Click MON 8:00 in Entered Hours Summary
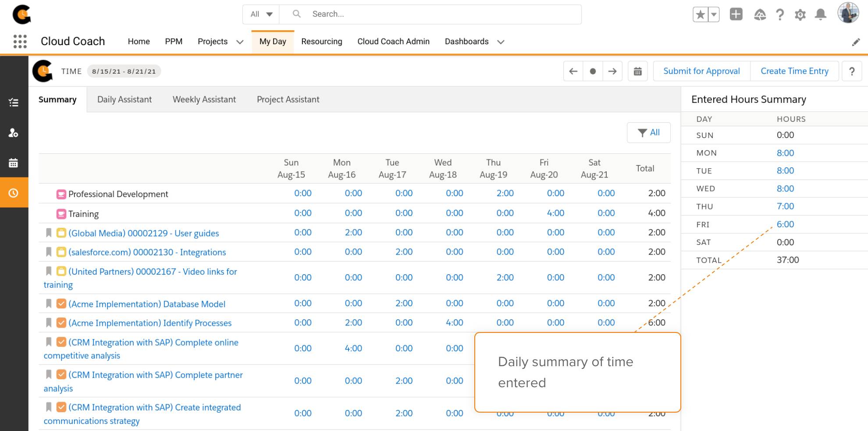Viewport: 868px width, 431px height. point(785,153)
